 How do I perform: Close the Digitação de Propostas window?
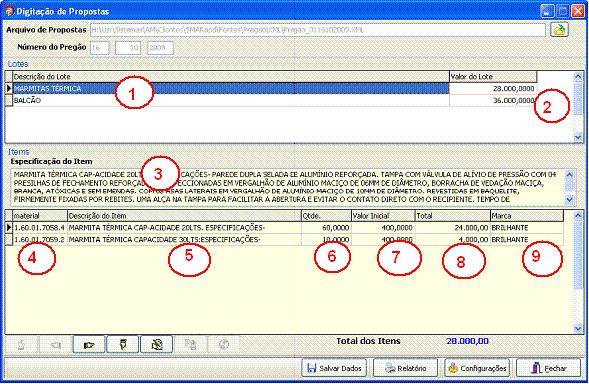tap(577, 11)
